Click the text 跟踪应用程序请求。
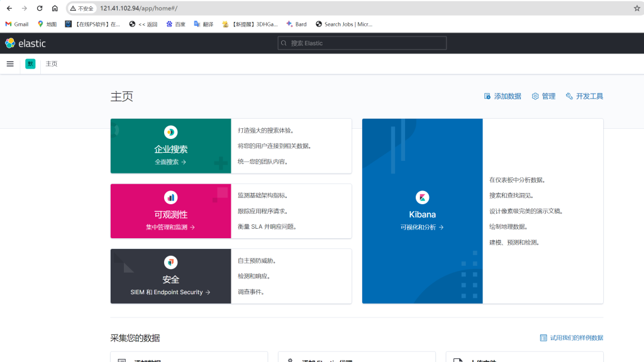 pos(263,211)
